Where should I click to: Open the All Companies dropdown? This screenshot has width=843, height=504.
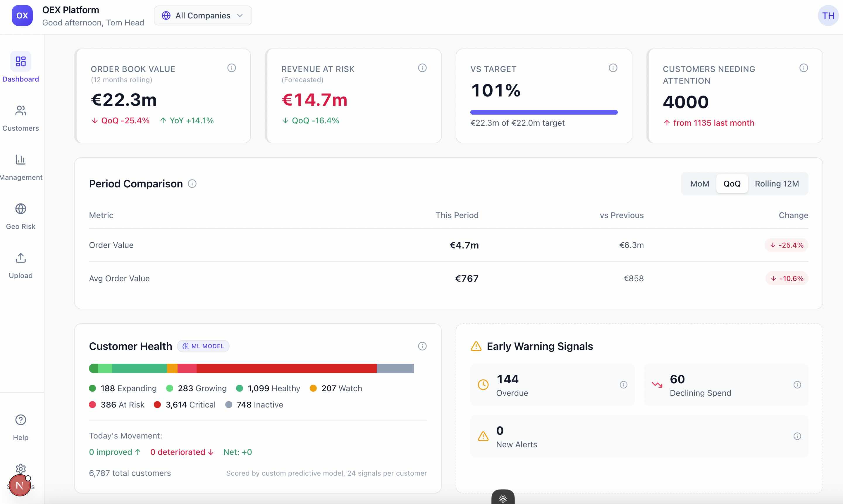click(203, 15)
